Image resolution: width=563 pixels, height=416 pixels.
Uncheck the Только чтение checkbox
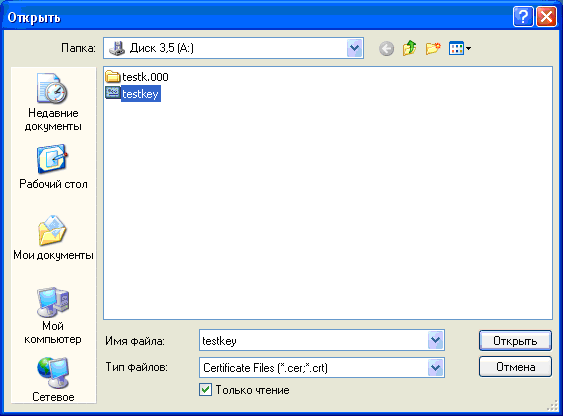click(x=205, y=389)
